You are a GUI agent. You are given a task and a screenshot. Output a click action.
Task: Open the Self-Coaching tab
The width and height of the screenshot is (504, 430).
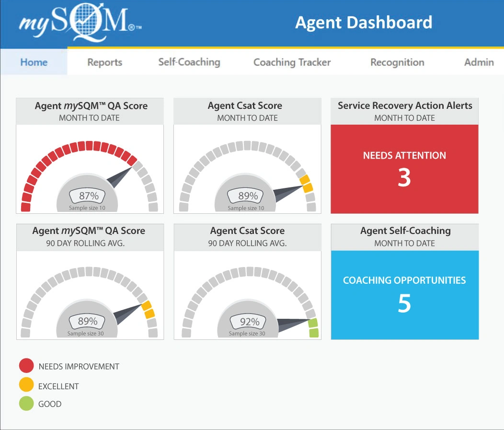[x=189, y=62]
